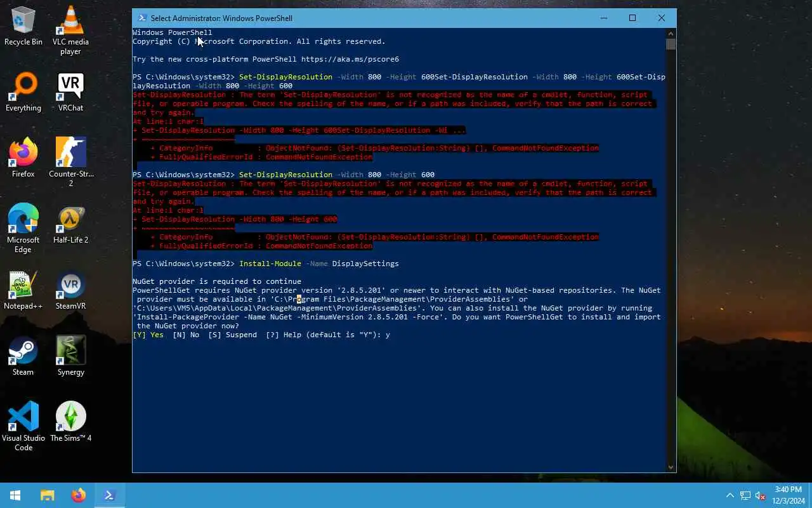Click the '[S] Suspend' prompt option text
Viewport: 812px width, 508px height.
pyautogui.click(x=232, y=335)
